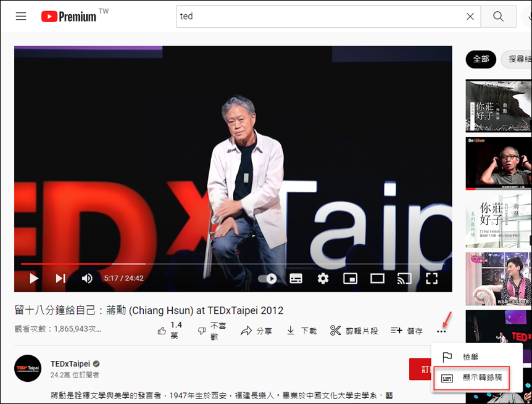532x404 pixels.
Task: Like the video with 1.4萬 likes
Action: (x=170, y=331)
